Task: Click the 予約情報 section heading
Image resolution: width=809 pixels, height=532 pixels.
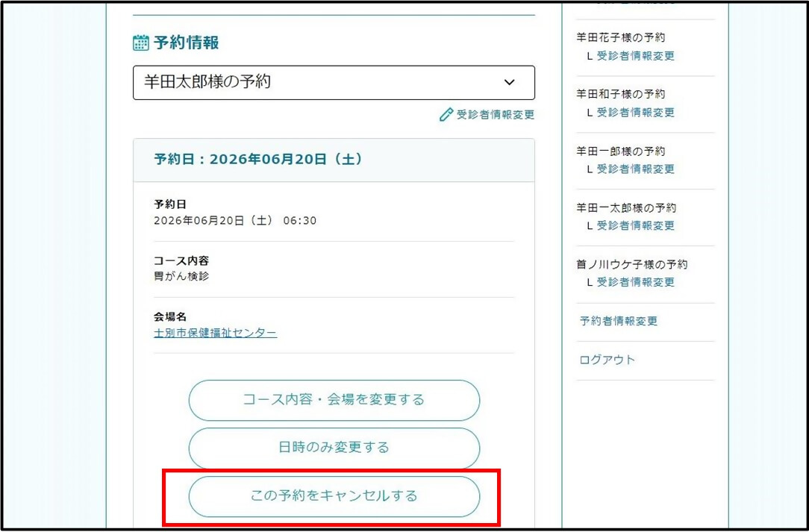Action: point(187,43)
